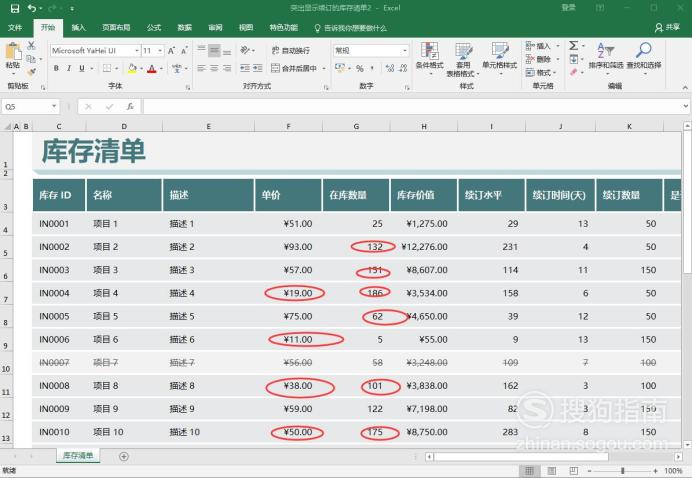692x478 pixels.
Task: Open the Paste clipboard icon
Action: tap(13, 52)
